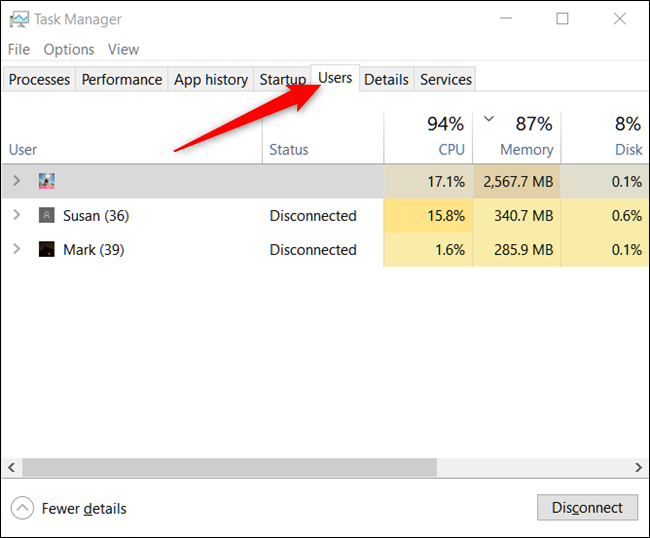This screenshot has width=650, height=538.
Task: Click the first user's colorful avatar picture
Action: coord(46,181)
